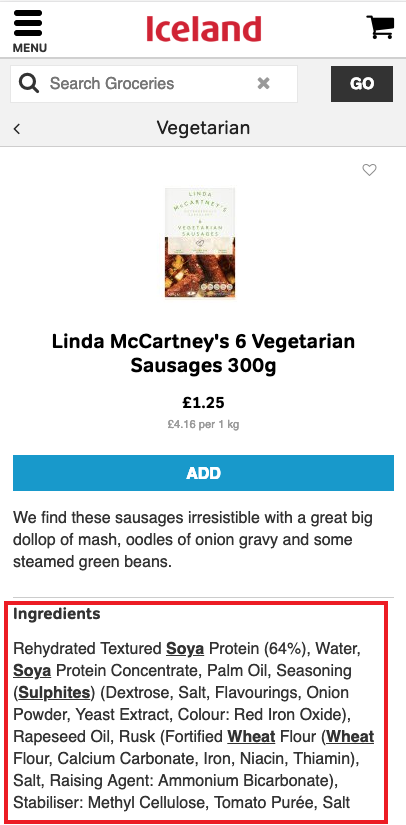Viewport: 406px width, 825px height.
Task: Open the Linda McCartney product image
Action: [x=200, y=243]
